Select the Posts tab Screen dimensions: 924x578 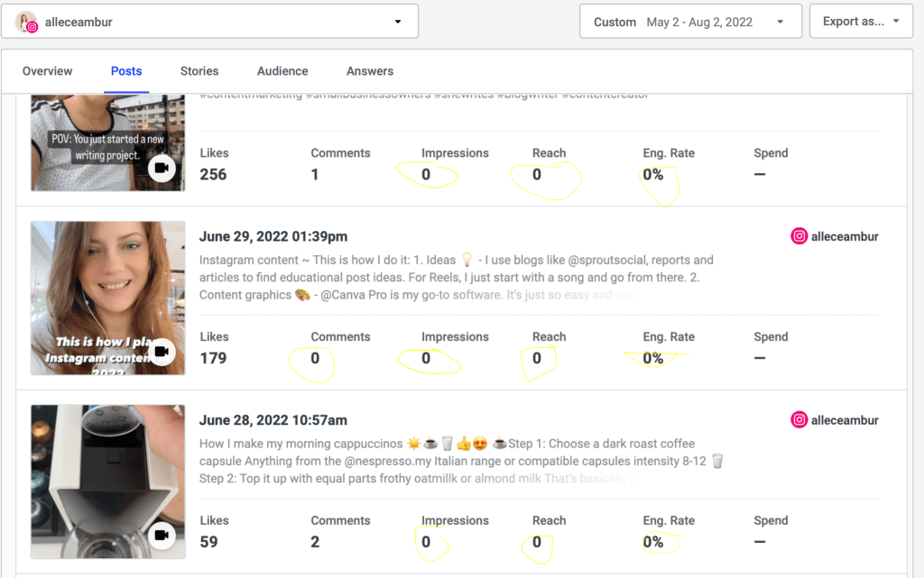(125, 70)
